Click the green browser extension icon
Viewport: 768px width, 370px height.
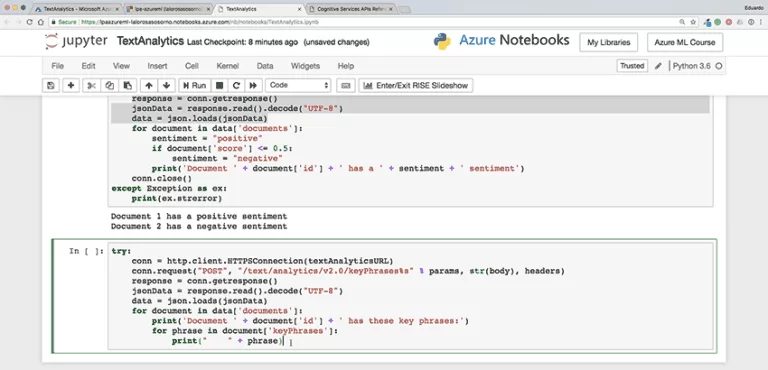[x=718, y=22]
